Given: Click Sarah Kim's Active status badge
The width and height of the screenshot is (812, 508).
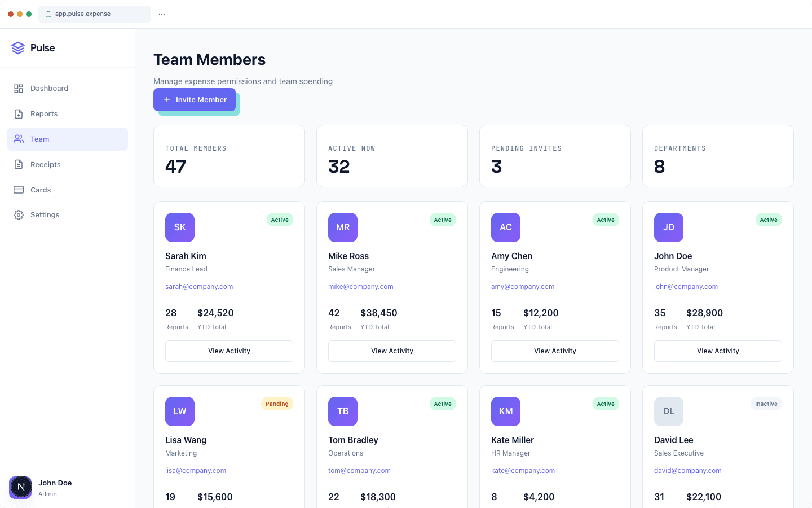Looking at the screenshot, I should pos(280,220).
